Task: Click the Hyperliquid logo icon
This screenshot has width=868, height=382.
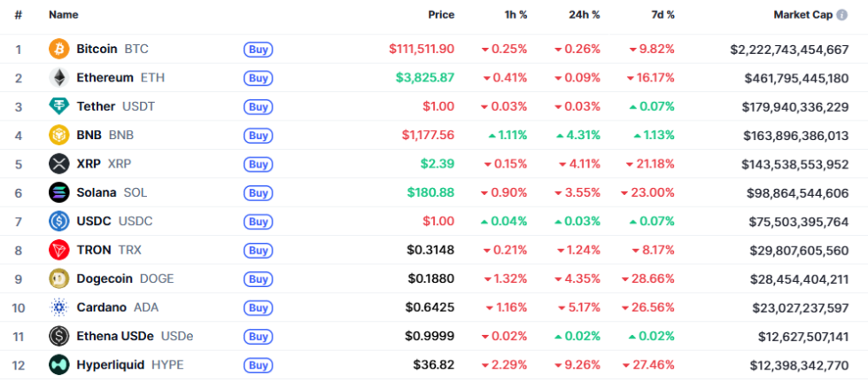Action: [58, 364]
